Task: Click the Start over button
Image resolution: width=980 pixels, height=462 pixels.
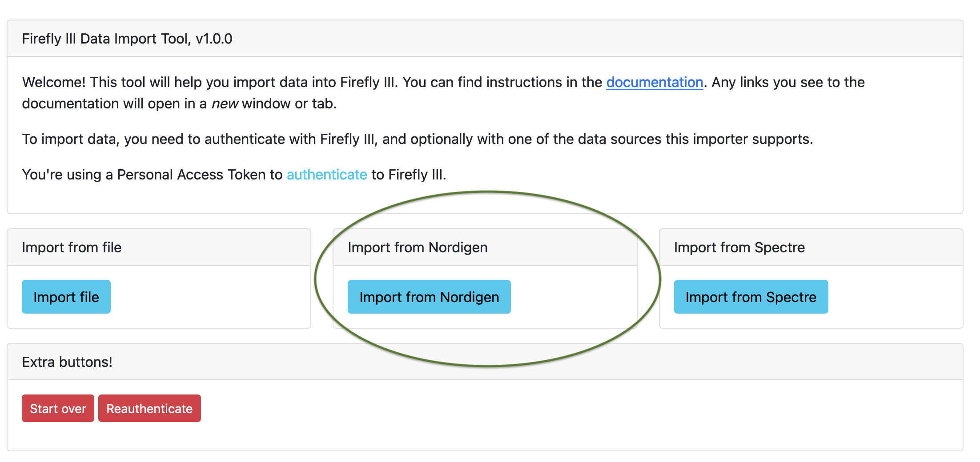Action: point(57,408)
